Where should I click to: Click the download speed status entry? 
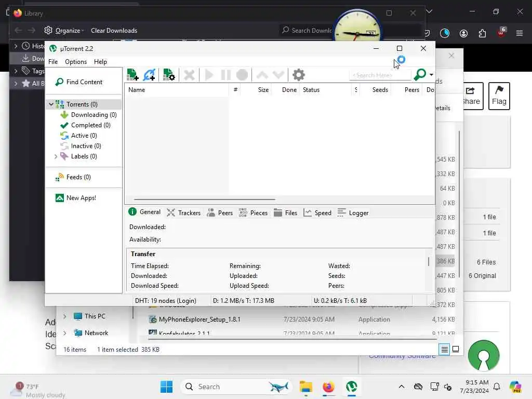coord(243,301)
